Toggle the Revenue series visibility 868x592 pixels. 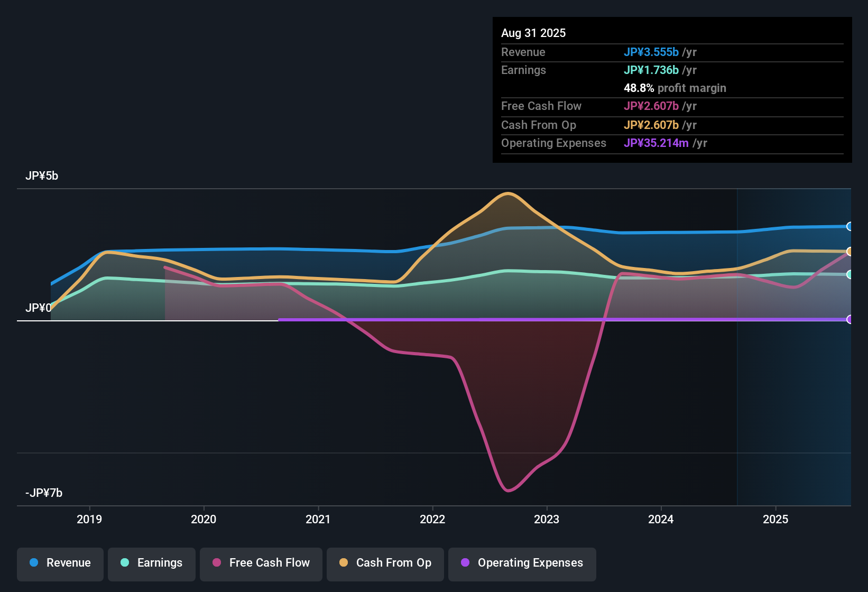60,563
